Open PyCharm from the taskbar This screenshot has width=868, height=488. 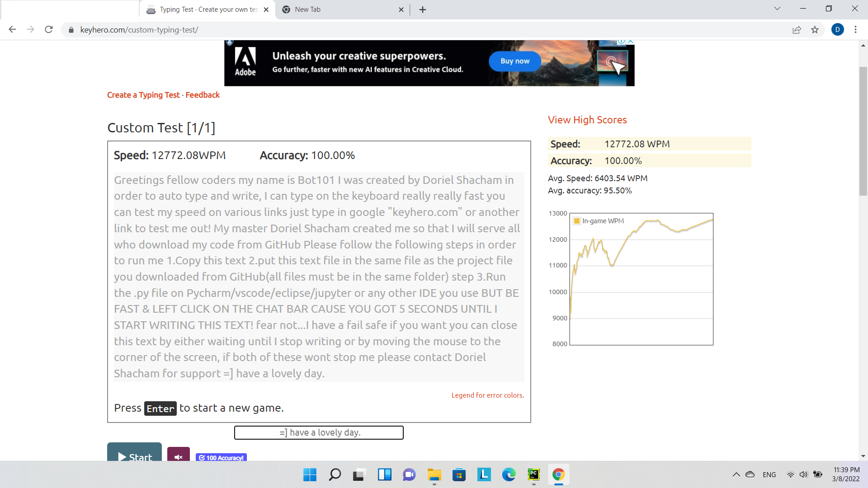(x=533, y=474)
